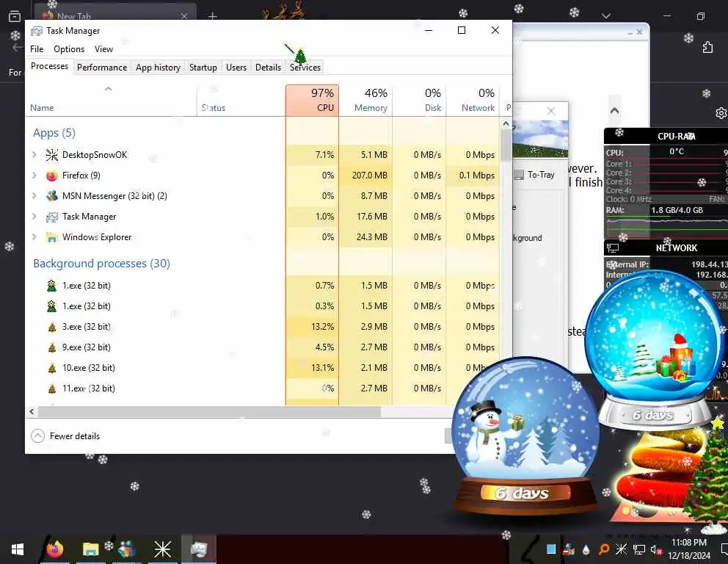Open File Explorer from the taskbar
This screenshot has width=728, height=564.
click(90, 549)
